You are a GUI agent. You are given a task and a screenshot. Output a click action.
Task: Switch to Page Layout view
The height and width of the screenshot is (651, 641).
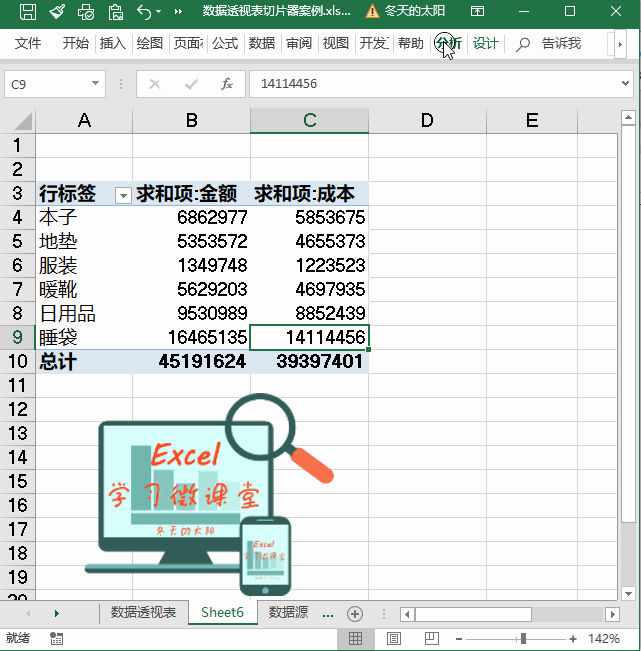pyautogui.click(x=394, y=639)
